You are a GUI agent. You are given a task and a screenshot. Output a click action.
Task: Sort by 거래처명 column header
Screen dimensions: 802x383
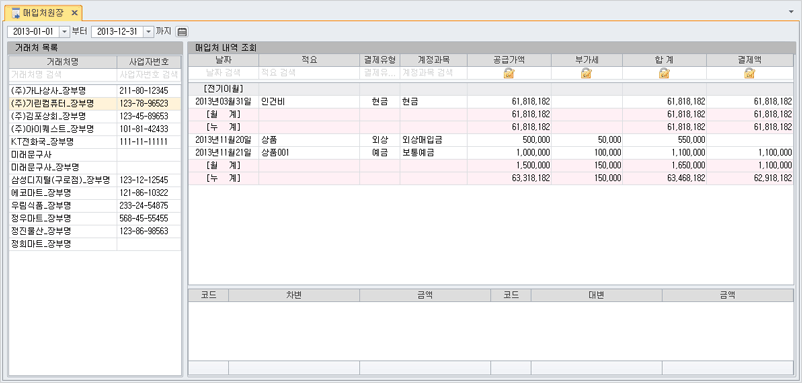tap(62, 61)
